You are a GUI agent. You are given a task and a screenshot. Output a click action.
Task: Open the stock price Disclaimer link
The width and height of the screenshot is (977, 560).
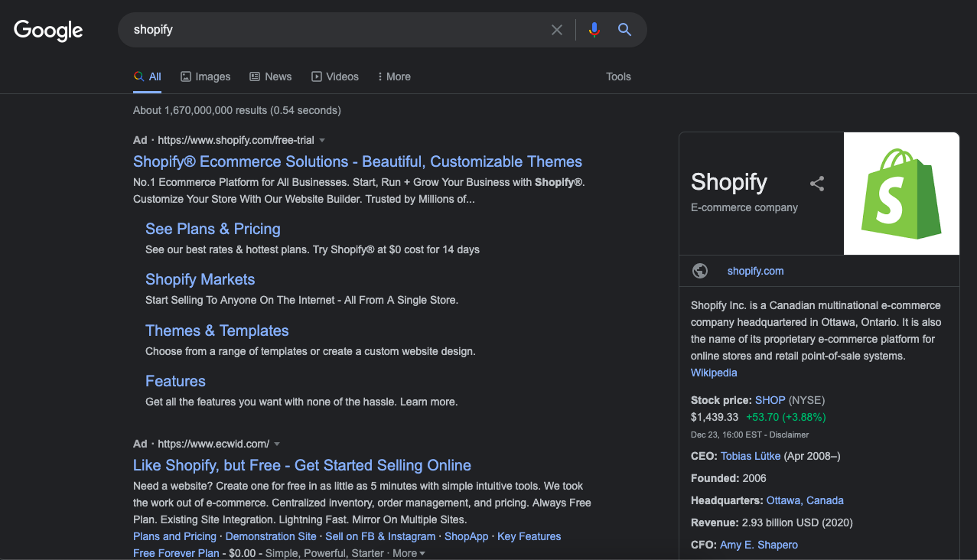pos(789,435)
